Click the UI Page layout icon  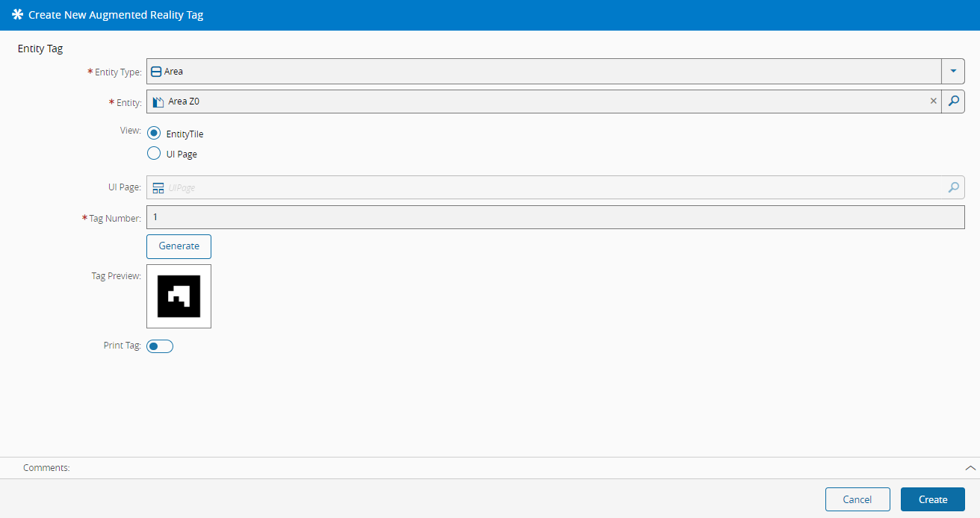158,188
